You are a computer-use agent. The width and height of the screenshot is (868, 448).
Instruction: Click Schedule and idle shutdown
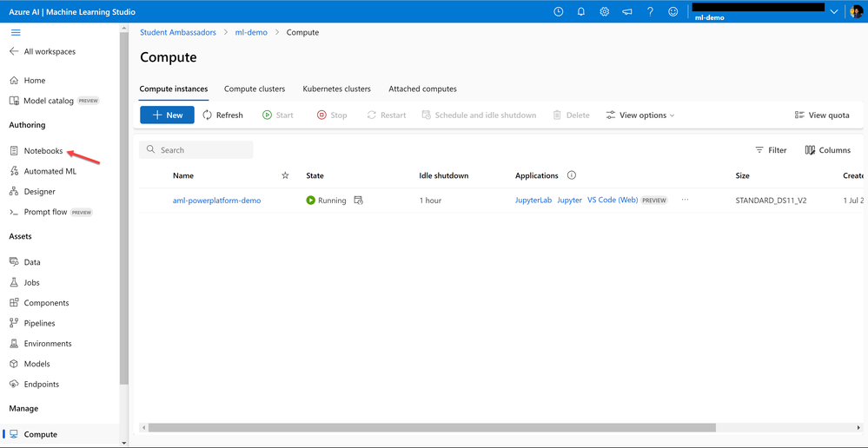(479, 115)
